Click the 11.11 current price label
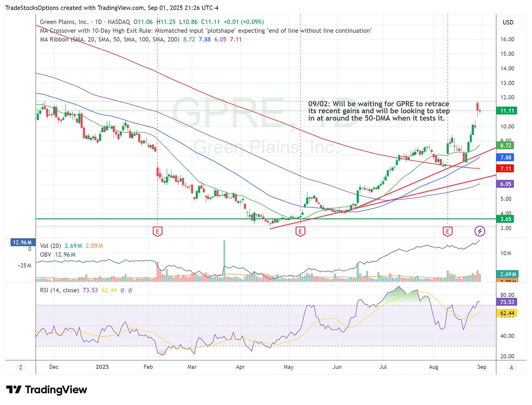This screenshot has height=405, width=532. point(506,111)
